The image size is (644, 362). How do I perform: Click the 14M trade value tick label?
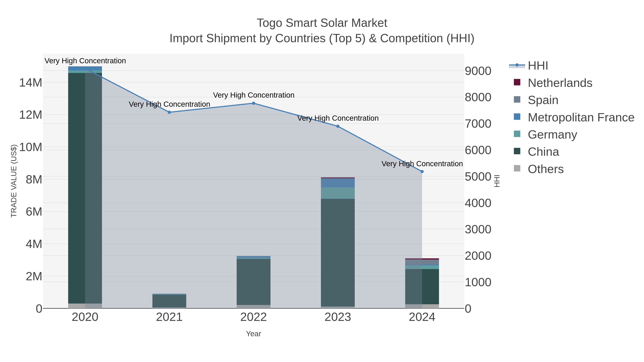click(30, 83)
